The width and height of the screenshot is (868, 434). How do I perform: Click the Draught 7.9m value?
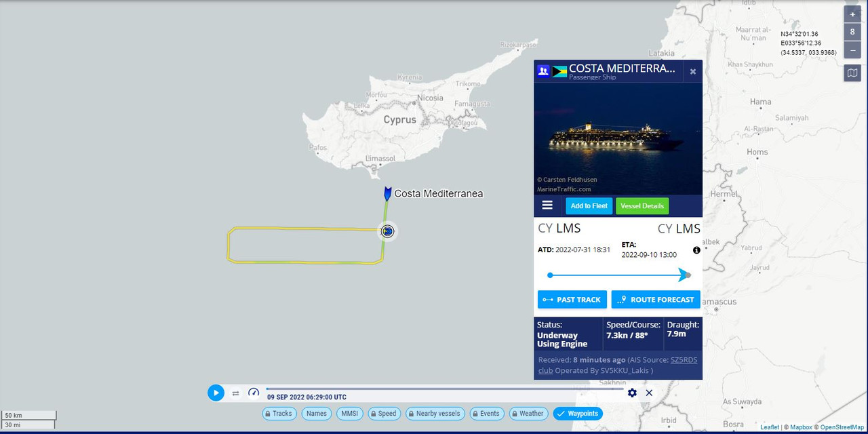677,334
